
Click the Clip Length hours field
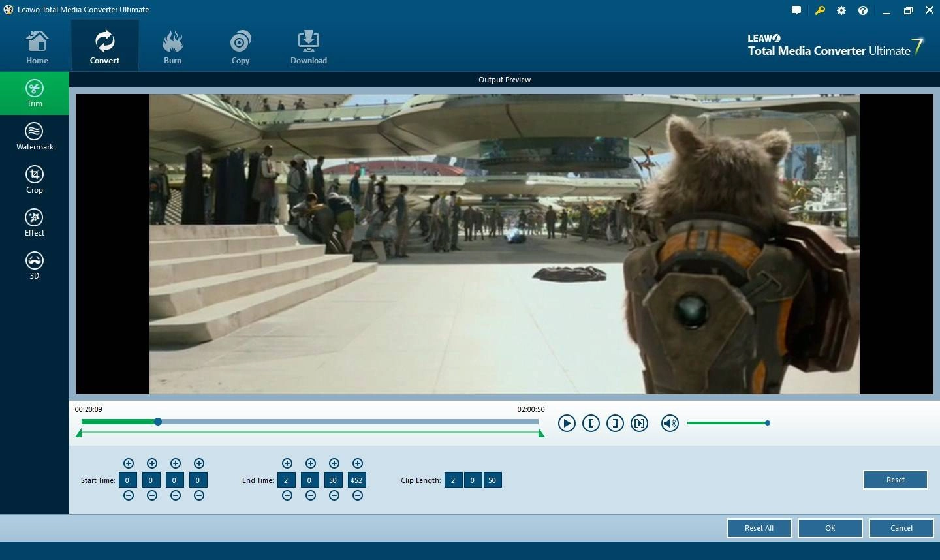[x=453, y=480]
